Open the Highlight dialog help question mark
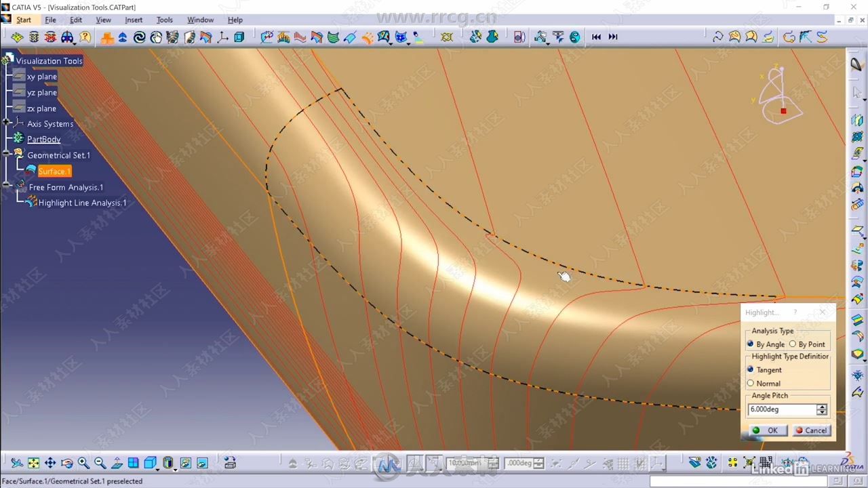The image size is (868, 488). click(795, 312)
